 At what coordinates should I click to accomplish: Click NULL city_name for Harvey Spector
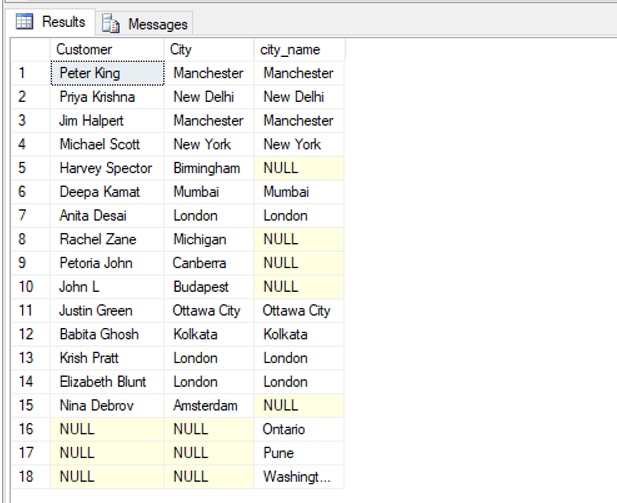(x=299, y=168)
